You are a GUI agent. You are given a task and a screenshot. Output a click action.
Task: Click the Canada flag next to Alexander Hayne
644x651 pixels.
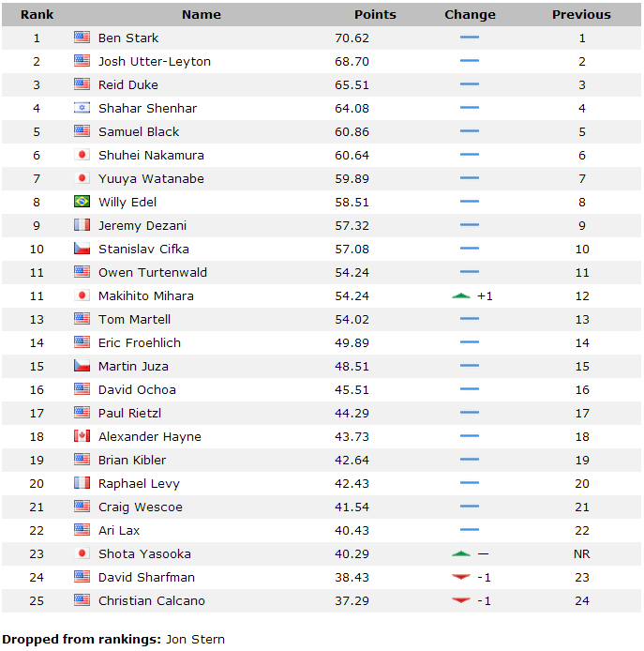point(82,436)
